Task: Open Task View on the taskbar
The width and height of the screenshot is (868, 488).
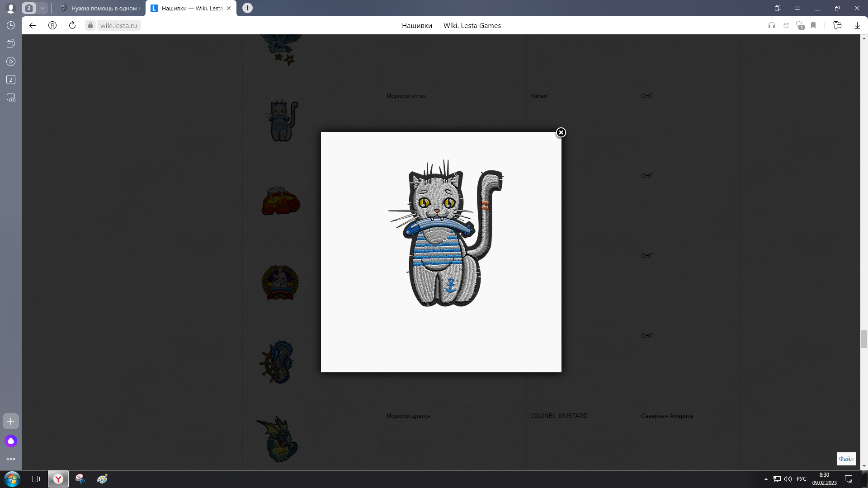Action: pyautogui.click(x=35, y=479)
